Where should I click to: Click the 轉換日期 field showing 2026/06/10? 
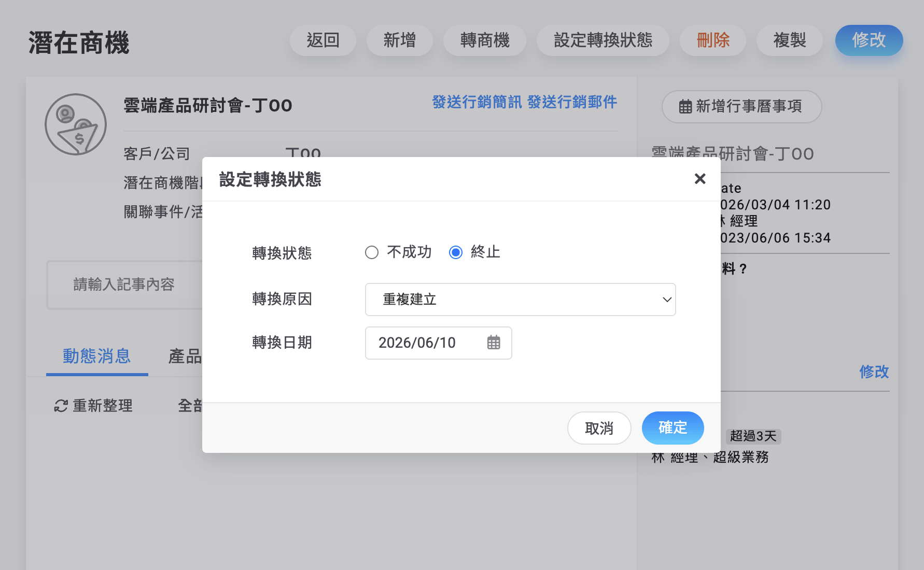tap(438, 343)
